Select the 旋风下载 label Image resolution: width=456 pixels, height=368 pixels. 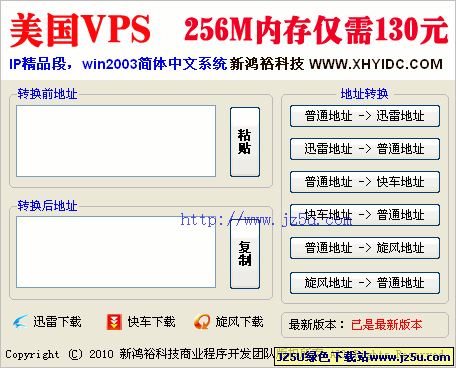(x=239, y=322)
